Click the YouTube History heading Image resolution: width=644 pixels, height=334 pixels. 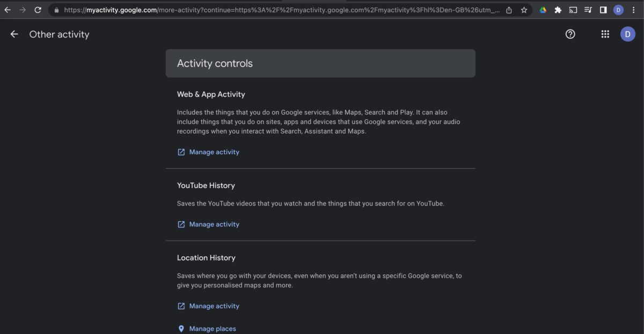[x=206, y=186]
